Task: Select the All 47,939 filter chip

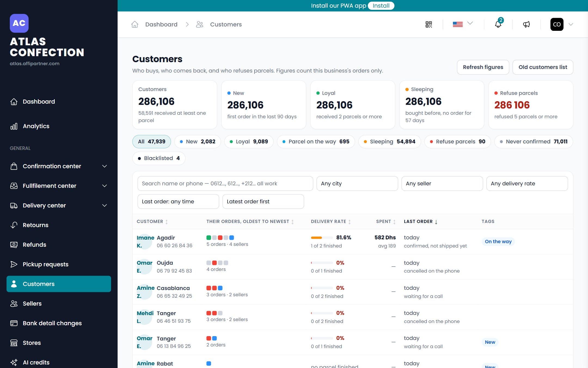Action: 152,141
